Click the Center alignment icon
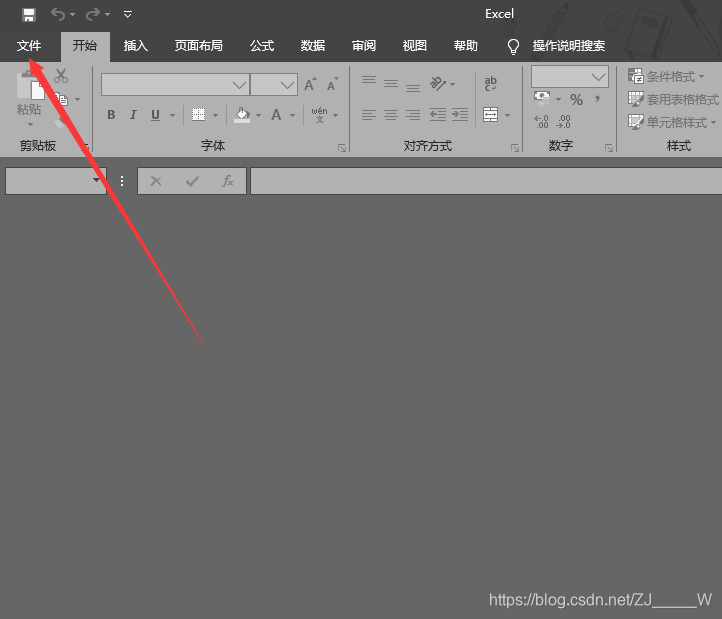 pyautogui.click(x=391, y=114)
